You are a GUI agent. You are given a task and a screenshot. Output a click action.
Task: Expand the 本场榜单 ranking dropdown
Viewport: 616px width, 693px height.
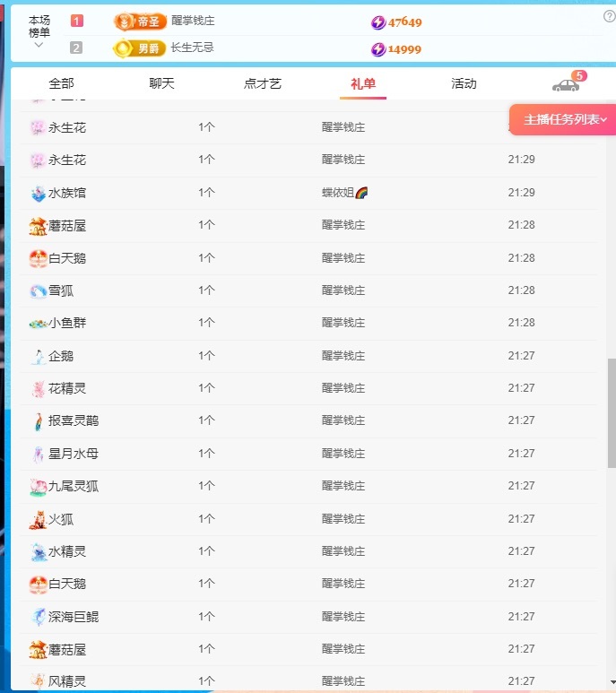coord(39,45)
